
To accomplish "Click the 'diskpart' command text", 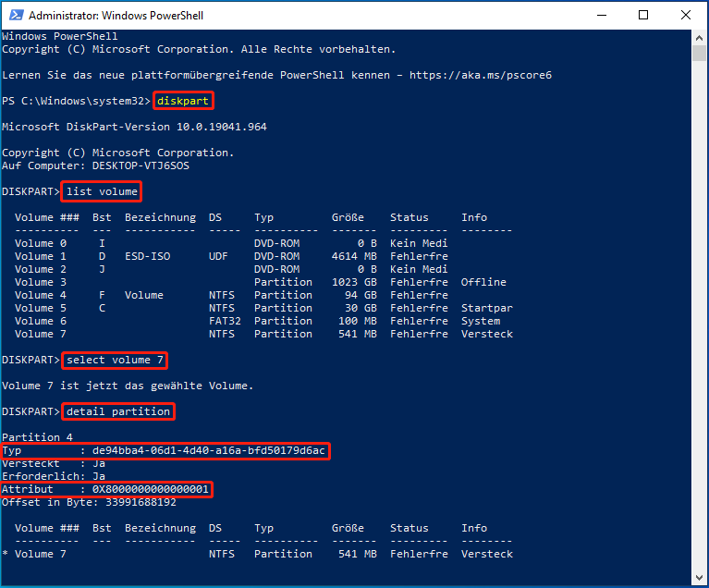I will [183, 101].
